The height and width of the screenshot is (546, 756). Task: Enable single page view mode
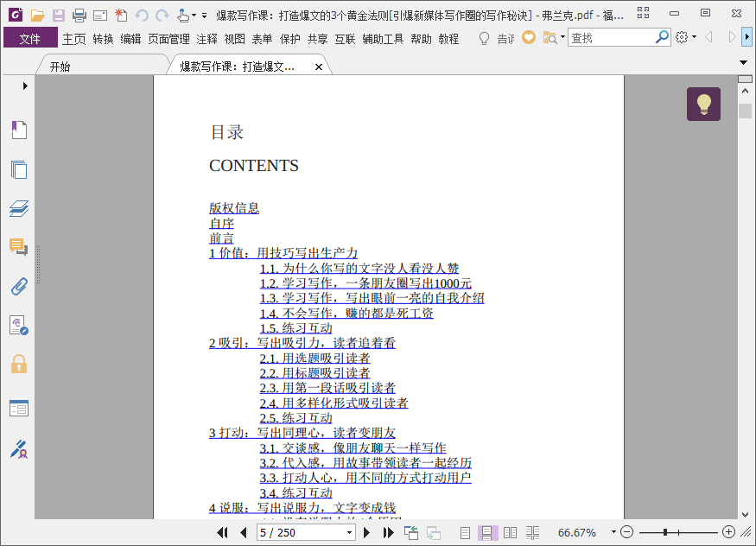click(x=465, y=532)
